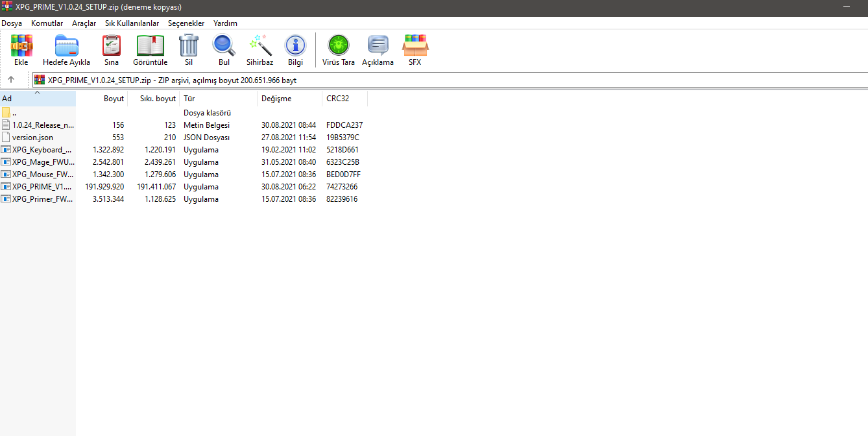The image size is (868, 436).
Task: Click date 19.02.2021 11:02
Action: pos(289,150)
